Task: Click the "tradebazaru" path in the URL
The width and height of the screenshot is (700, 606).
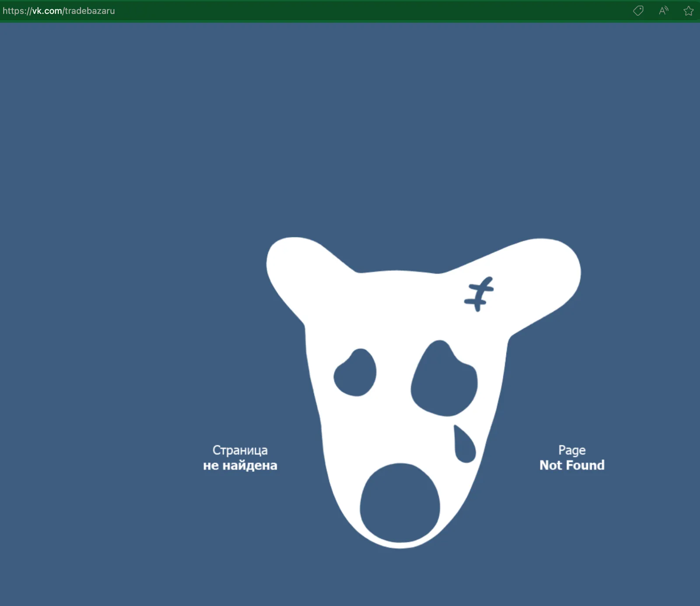Action: click(x=90, y=11)
